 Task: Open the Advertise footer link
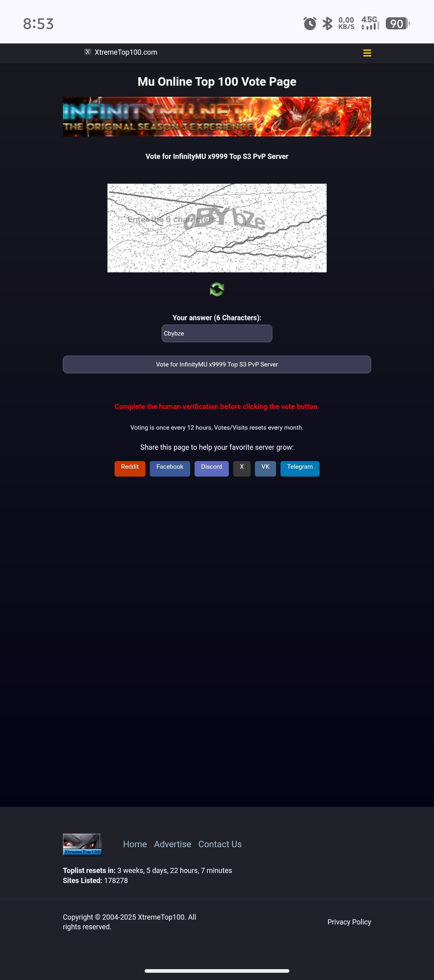coord(173,844)
